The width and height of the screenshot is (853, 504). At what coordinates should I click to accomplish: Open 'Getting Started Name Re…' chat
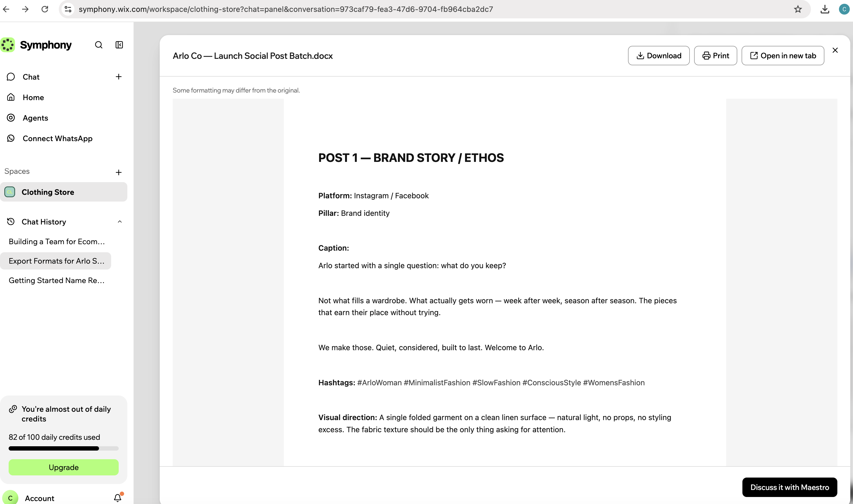click(57, 280)
